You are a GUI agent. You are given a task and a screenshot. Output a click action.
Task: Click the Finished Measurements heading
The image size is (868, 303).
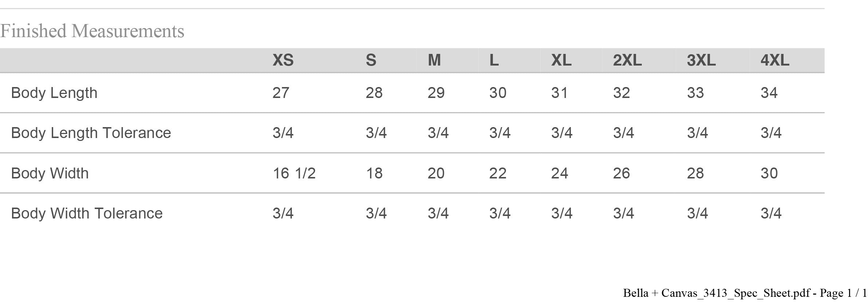[92, 31]
